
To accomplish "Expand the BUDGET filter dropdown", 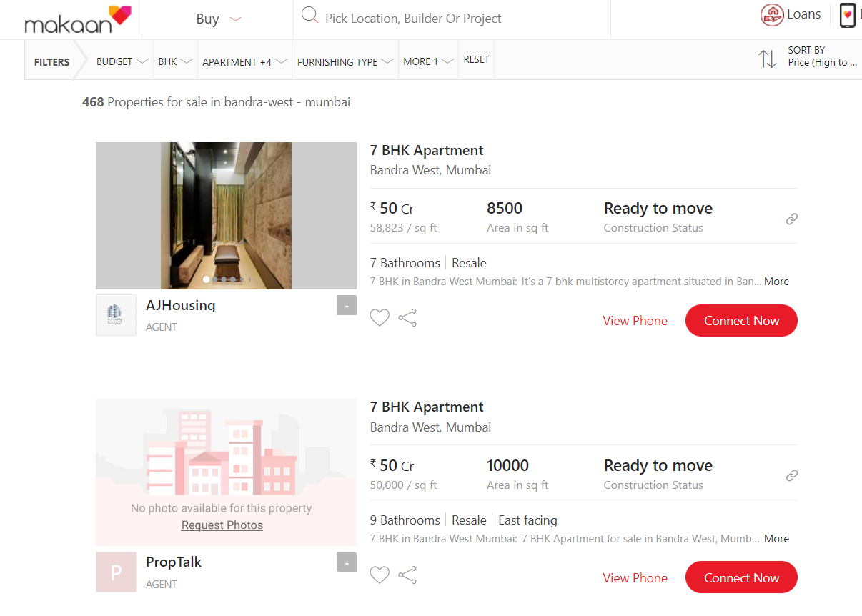I will pyautogui.click(x=122, y=61).
